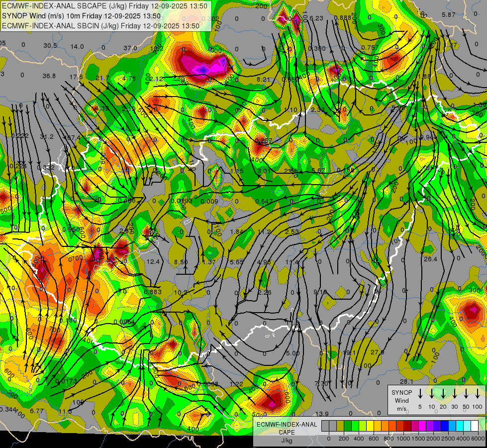The height and width of the screenshot is (448, 487).
Task: Click the 30.5 value on map
Action: [x=50, y=45]
